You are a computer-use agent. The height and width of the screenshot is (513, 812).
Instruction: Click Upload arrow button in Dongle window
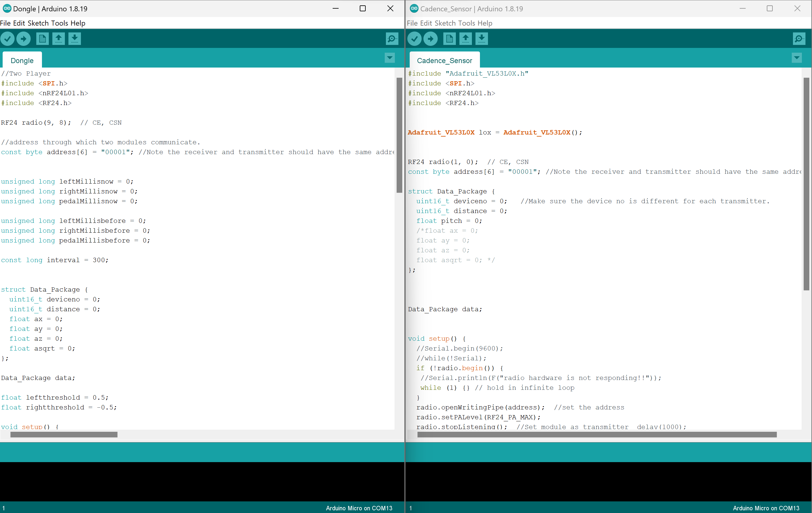[24, 38]
